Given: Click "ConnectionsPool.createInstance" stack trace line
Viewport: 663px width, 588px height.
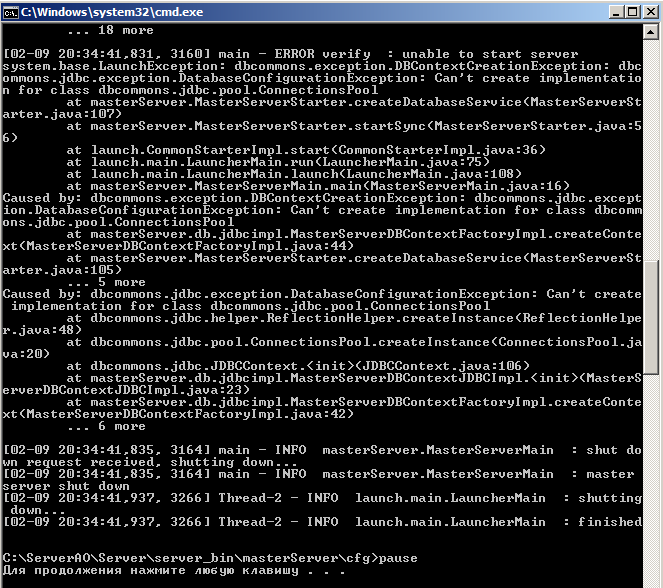Looking at the screenshot, I should tap(354, 342).
